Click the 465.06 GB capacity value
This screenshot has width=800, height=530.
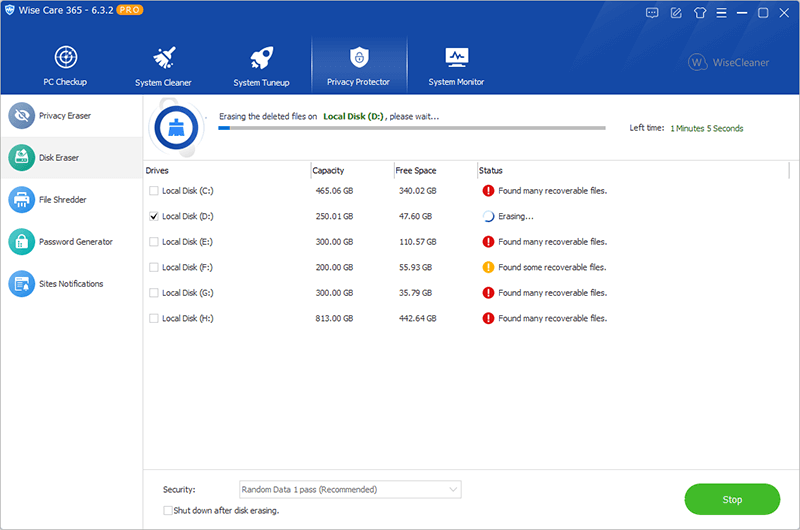334,191
